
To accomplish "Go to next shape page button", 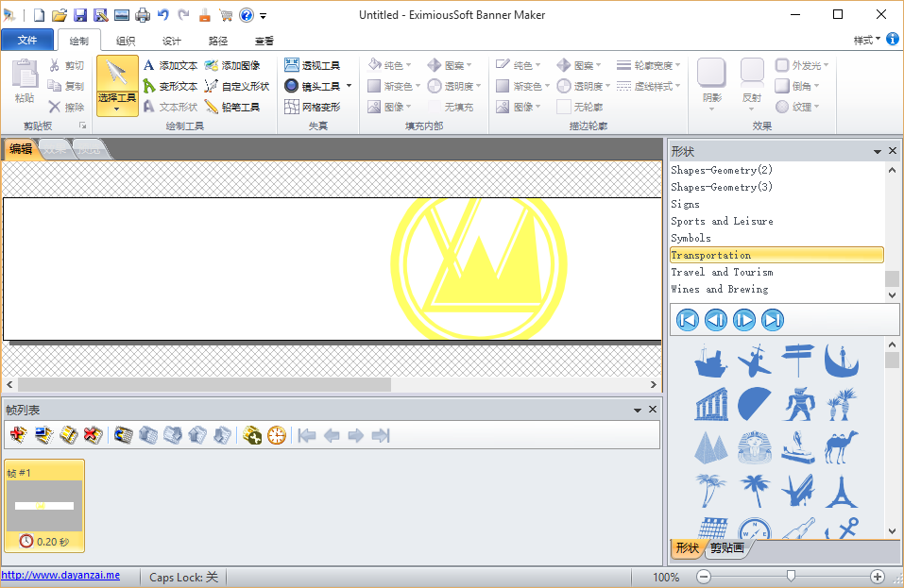I will [x=743, y=320].
